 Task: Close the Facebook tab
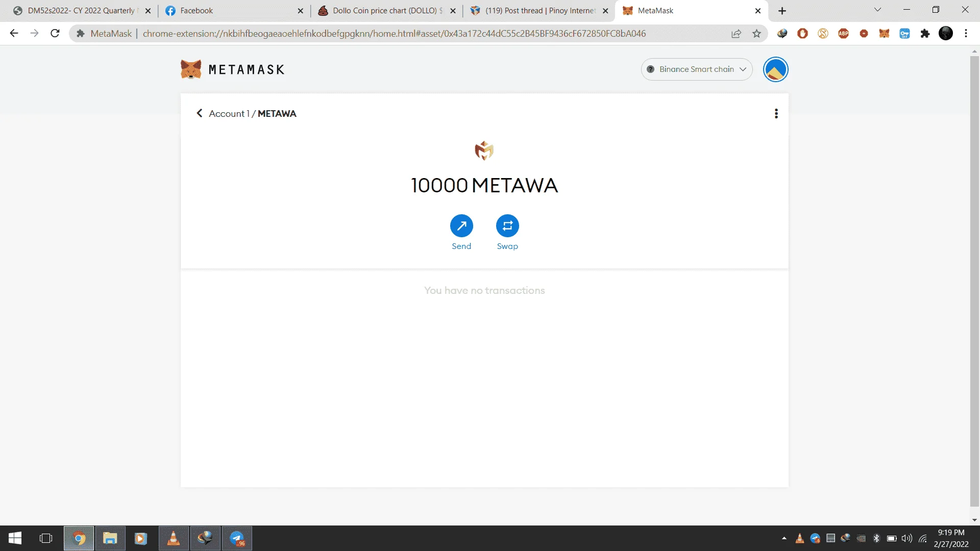pyautogui.click(x=300, y=11)
